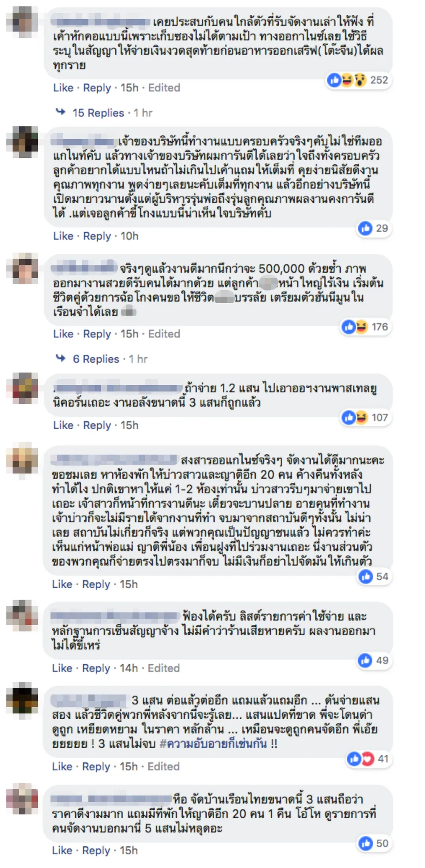Viewport: 425px width, 868px height.
Task: Reply to the comment posted 10h ago
Action: [97, 236]
